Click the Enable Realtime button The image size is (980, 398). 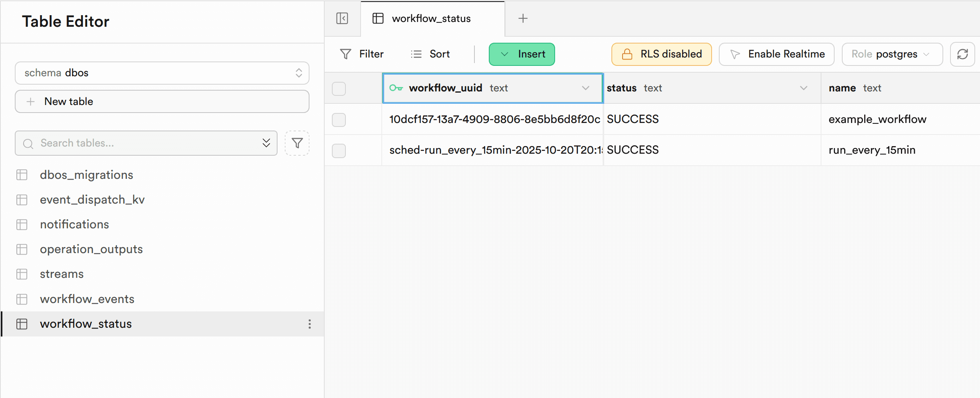point(776,54)
